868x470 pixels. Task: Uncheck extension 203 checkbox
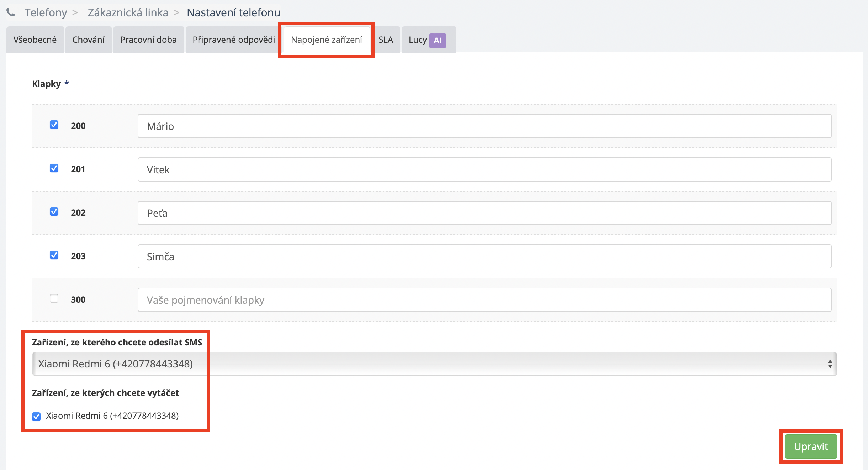point(54,255)
